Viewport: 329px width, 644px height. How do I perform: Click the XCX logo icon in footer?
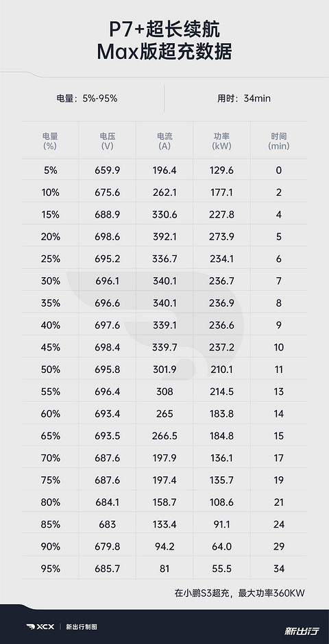tap(40, 627)
